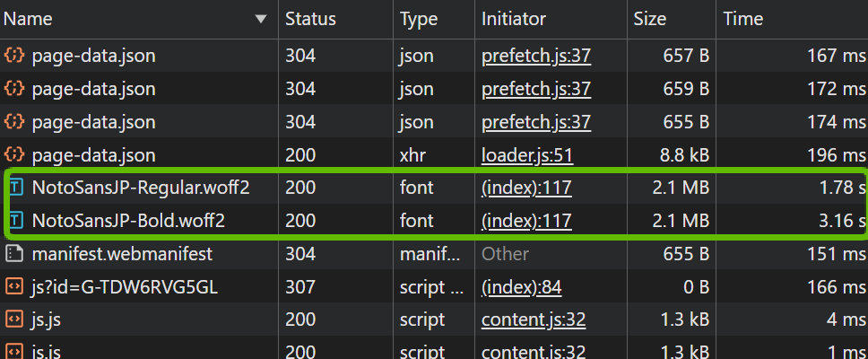The width and height of the screenshot is (868, 359).
Task: Select the NotoSansJP-Regular.woff2 request name
Action: pos(128,188)
